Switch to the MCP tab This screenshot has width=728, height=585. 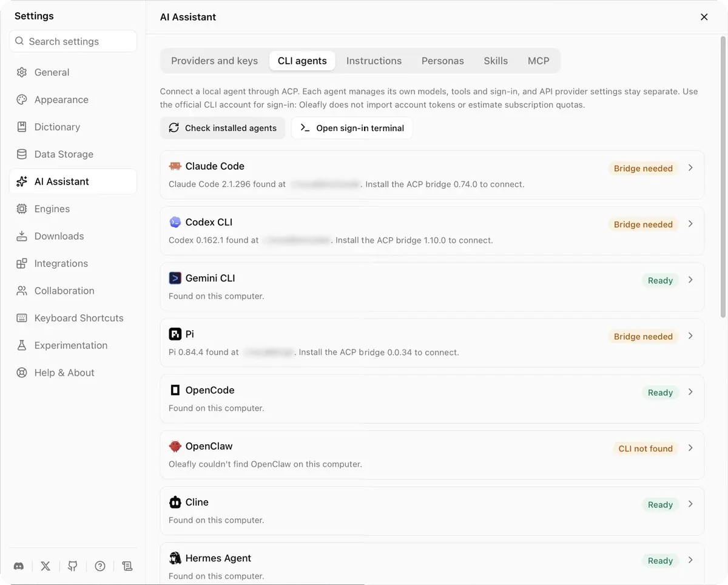539,61
